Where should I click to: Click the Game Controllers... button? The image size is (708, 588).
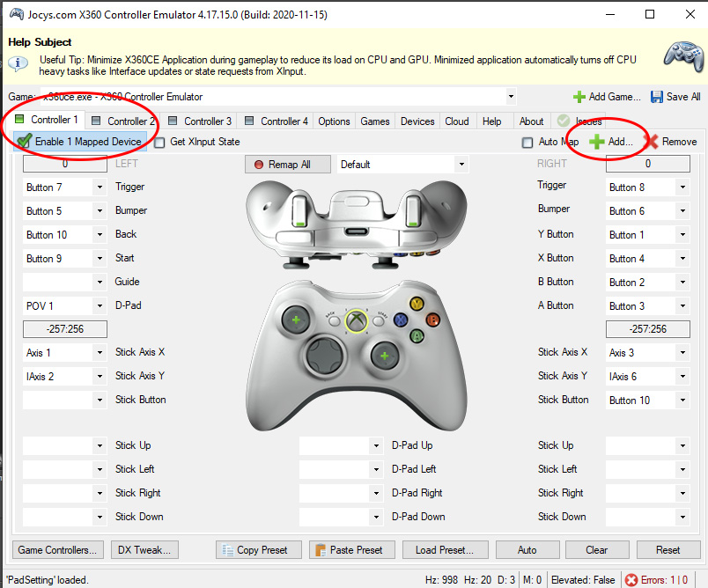(x=58, y=550)
